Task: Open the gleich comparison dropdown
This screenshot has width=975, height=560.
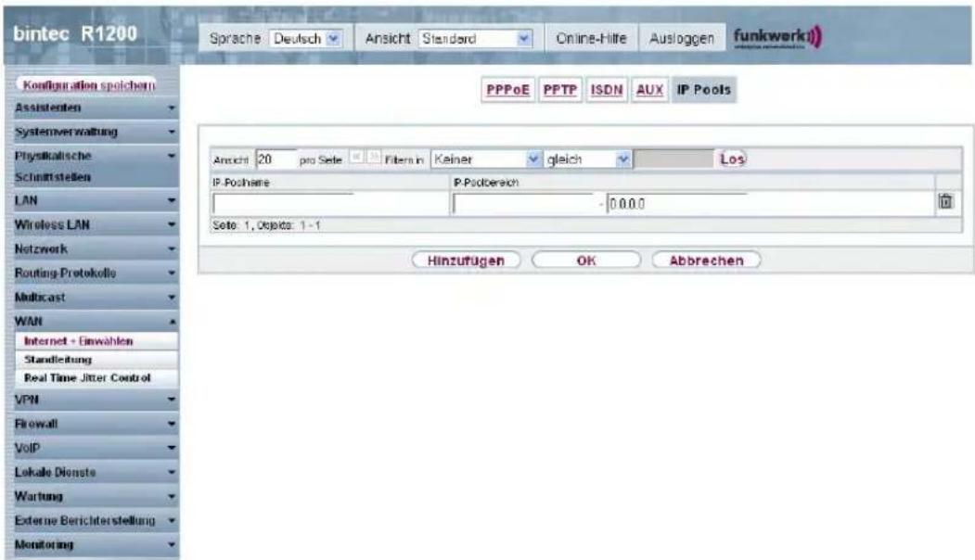Action: [587, 159]
